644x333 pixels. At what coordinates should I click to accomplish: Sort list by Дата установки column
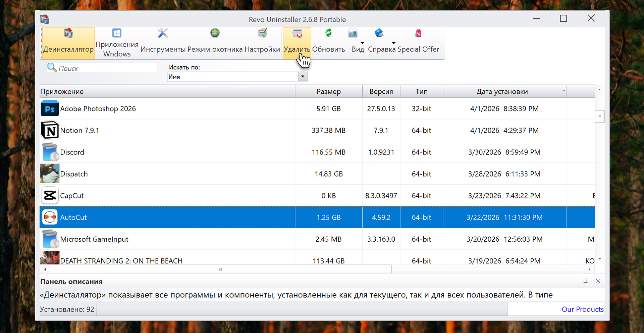tap(502, 92)
